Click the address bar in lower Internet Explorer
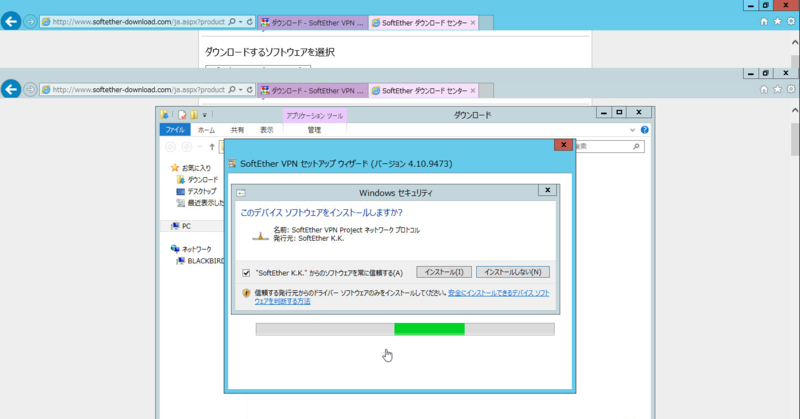 (139, 90)
